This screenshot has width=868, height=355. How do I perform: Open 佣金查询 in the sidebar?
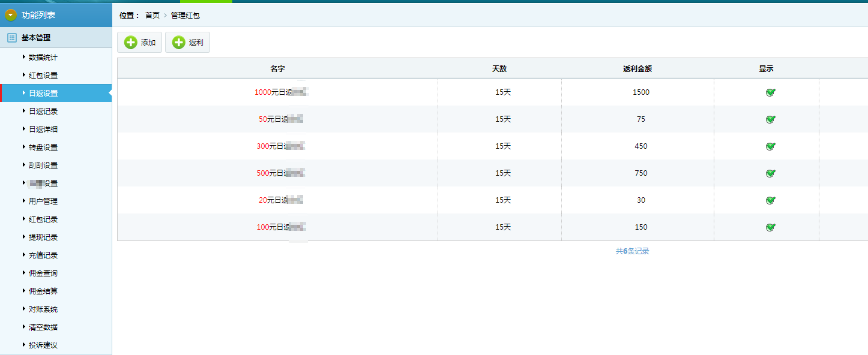click(x=43, y=273)
